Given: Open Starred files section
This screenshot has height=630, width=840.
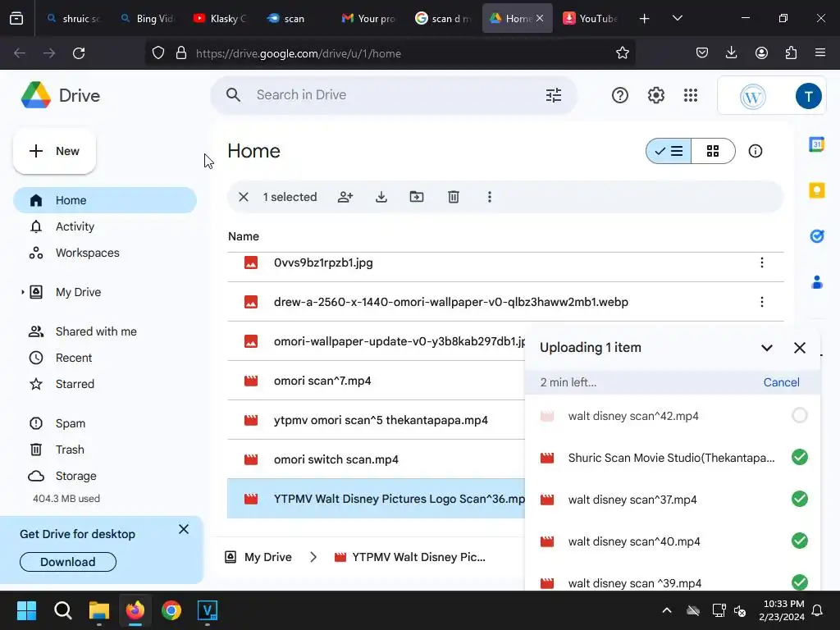Looking at the screenshot, I should coord(105,384).
